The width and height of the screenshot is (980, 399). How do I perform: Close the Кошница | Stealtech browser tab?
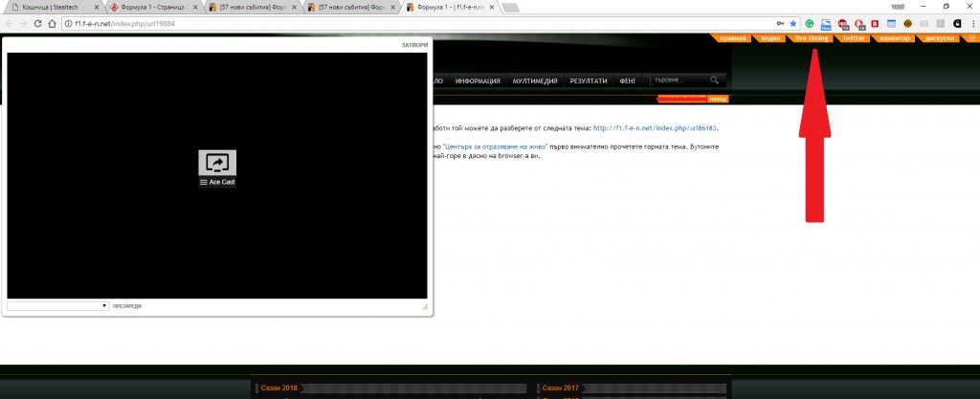point(95,7)
